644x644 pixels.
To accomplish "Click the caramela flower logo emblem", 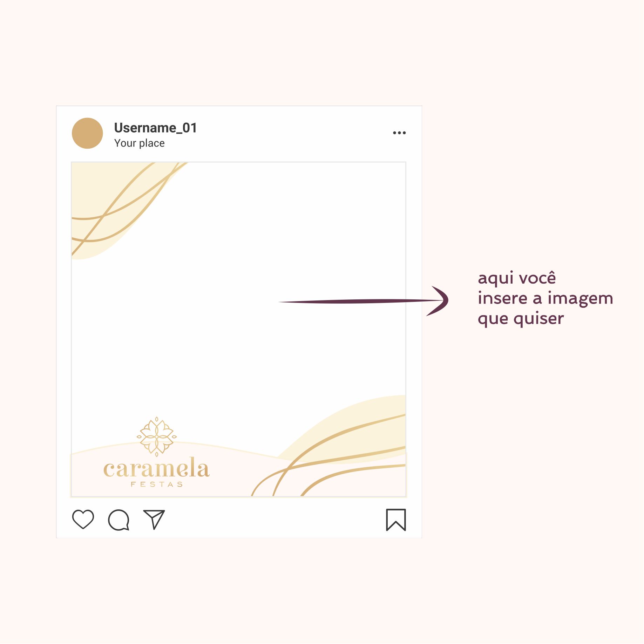I will [x=157, y=437].
